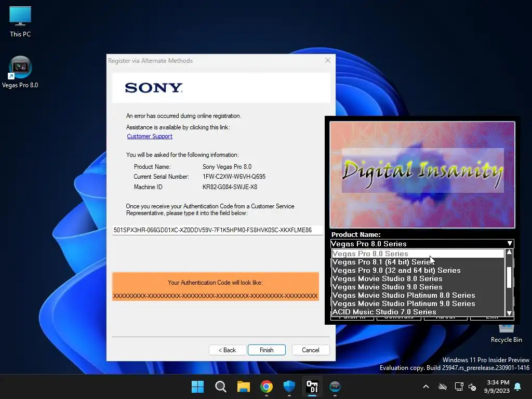Viewport: 532px width, 399px height.
Task: Open Google Chrome from the taskbar
Action: click(267, 387)
